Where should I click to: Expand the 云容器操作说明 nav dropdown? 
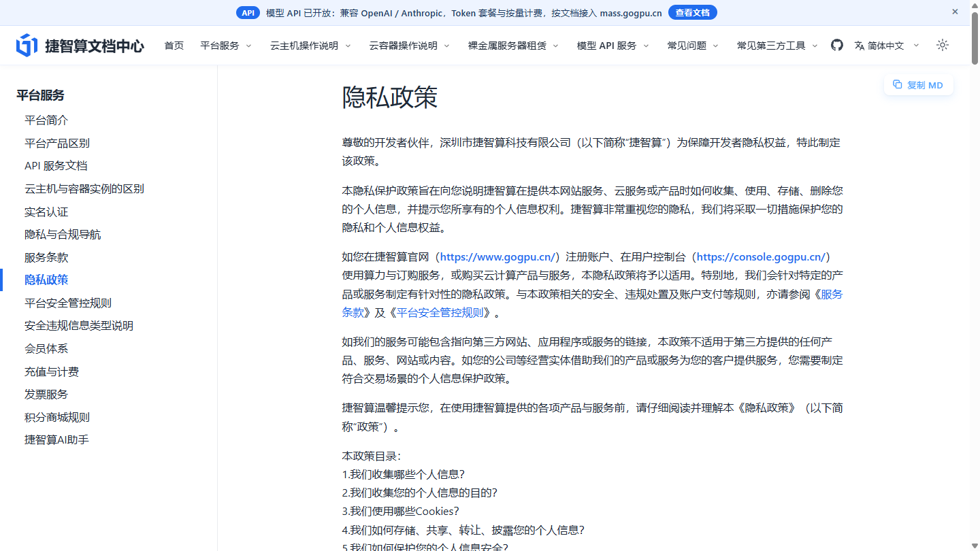click(410, 46)
